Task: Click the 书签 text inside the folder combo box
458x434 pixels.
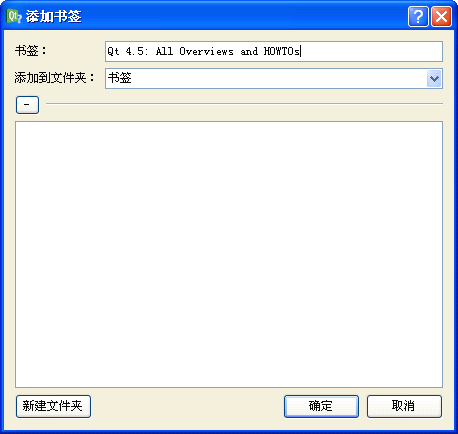Action: click(x=119, y=78)
